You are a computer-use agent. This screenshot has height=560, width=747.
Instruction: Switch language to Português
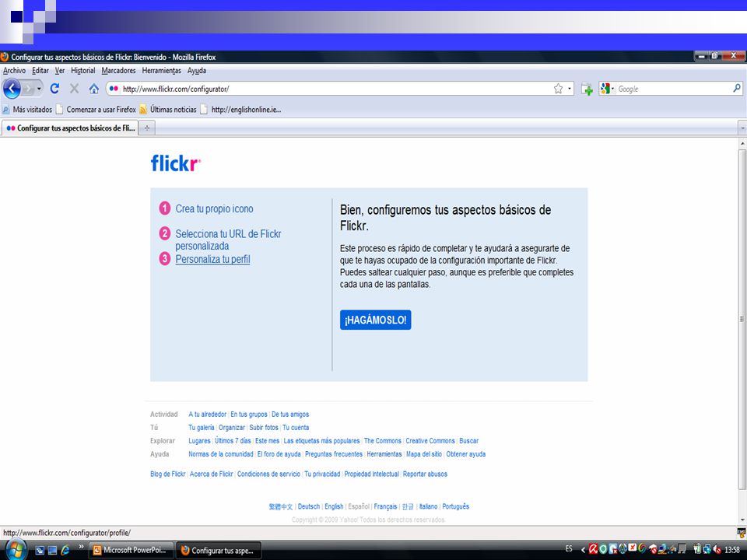point(455,506)
